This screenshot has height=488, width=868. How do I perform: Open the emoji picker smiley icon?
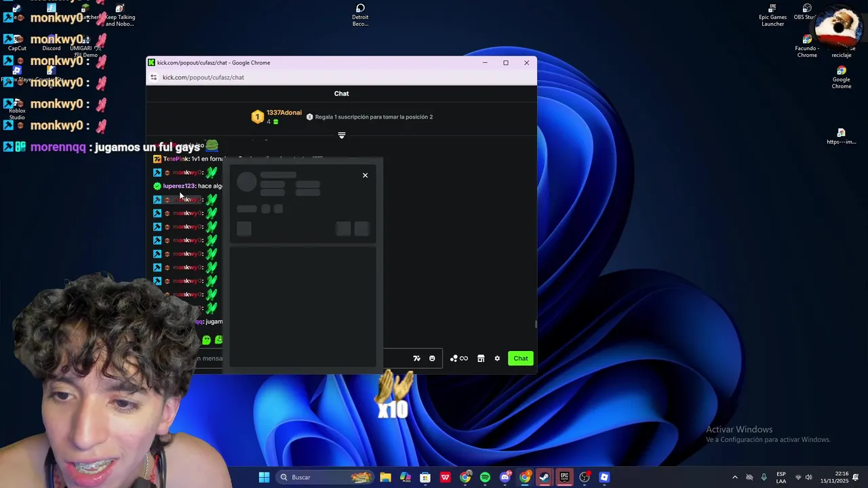point(432,359)
